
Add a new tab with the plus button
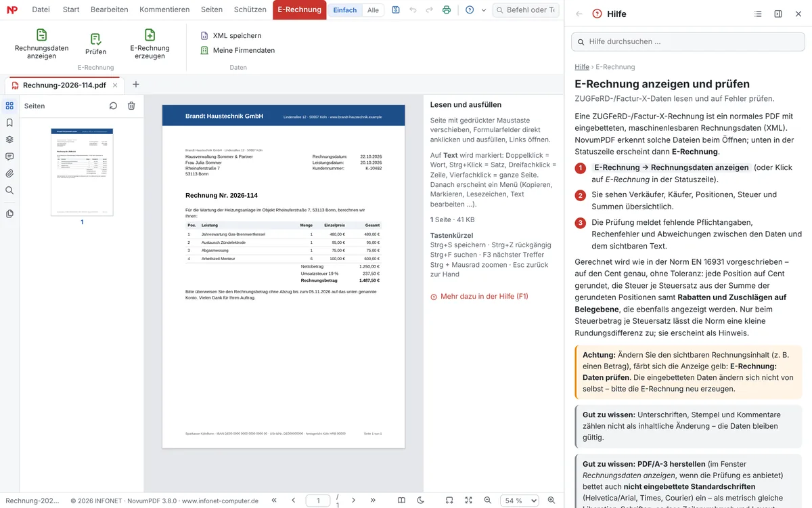(x=136, y=85)
